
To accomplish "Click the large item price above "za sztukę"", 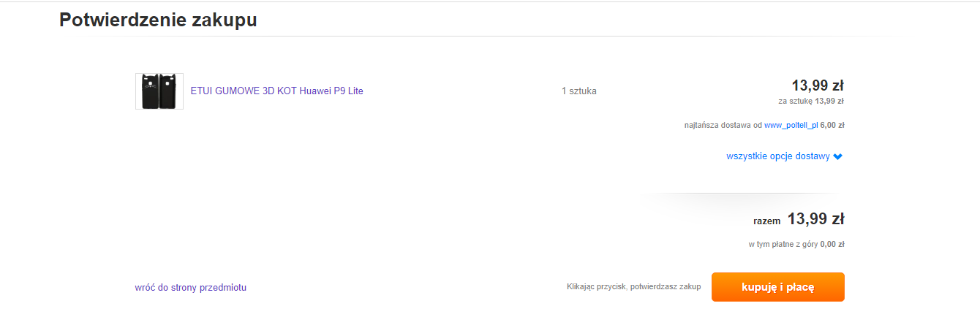I will pyautogui.click(x=817, y=85).
